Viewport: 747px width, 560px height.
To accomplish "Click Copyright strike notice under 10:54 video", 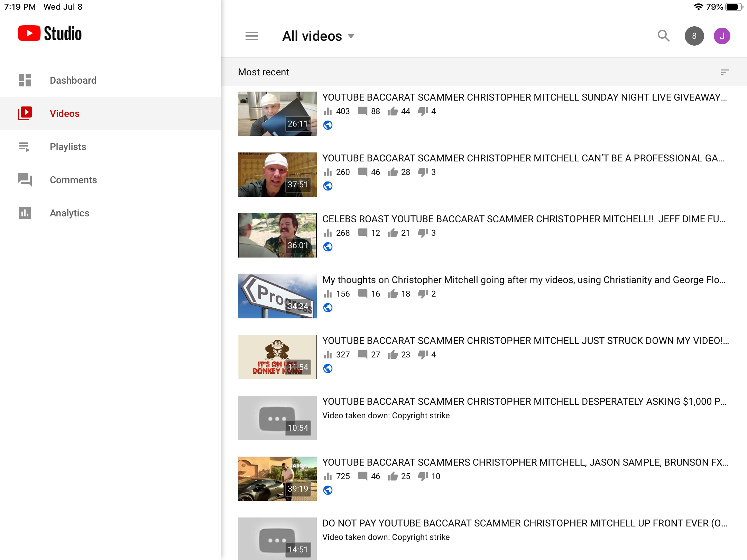I will 386,416.
